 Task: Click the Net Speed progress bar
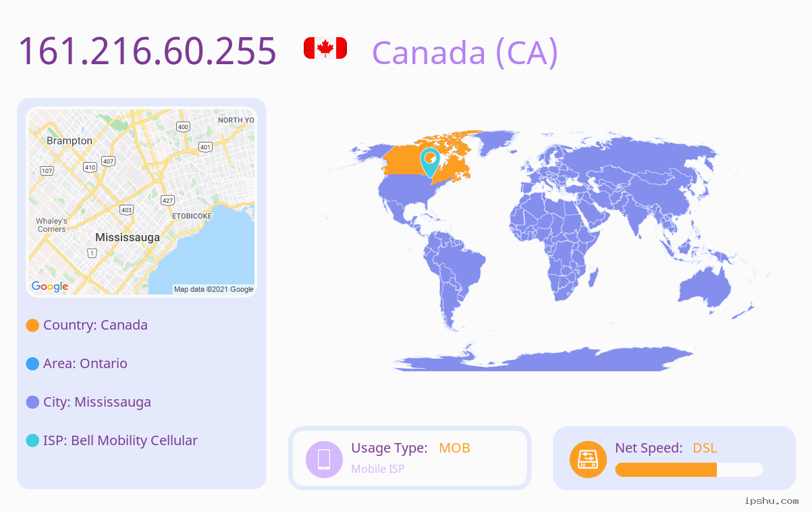point(689,469)
